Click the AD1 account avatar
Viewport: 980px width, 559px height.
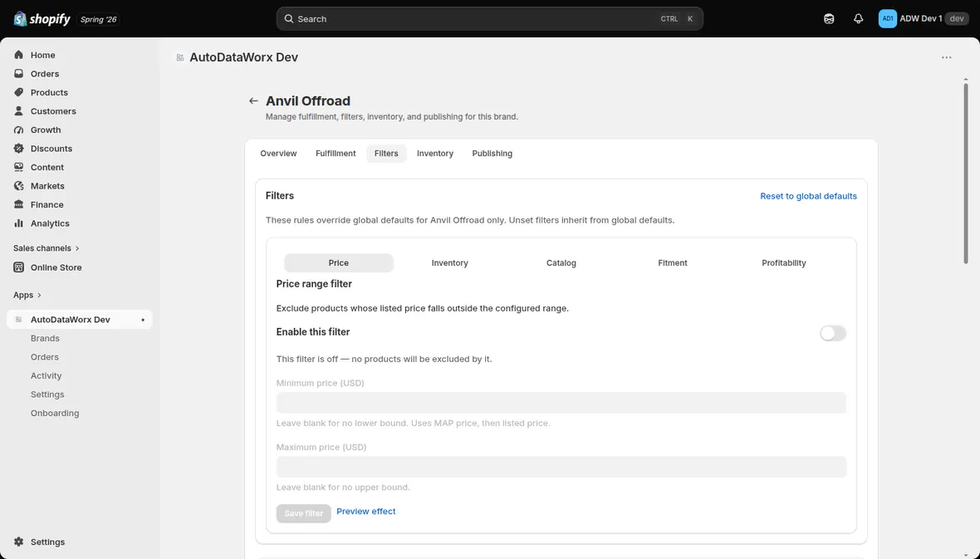(888, 19)
